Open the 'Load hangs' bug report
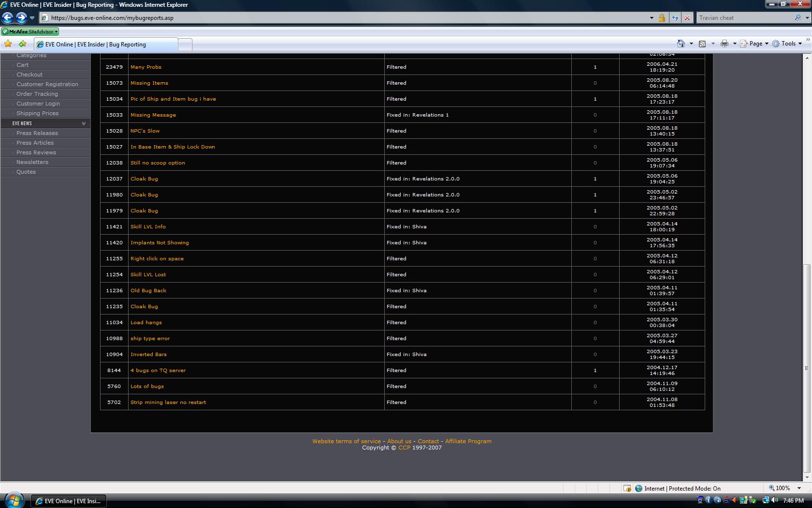Image resolution: width=812 pixels, height=508 pixels. [146, 322]
